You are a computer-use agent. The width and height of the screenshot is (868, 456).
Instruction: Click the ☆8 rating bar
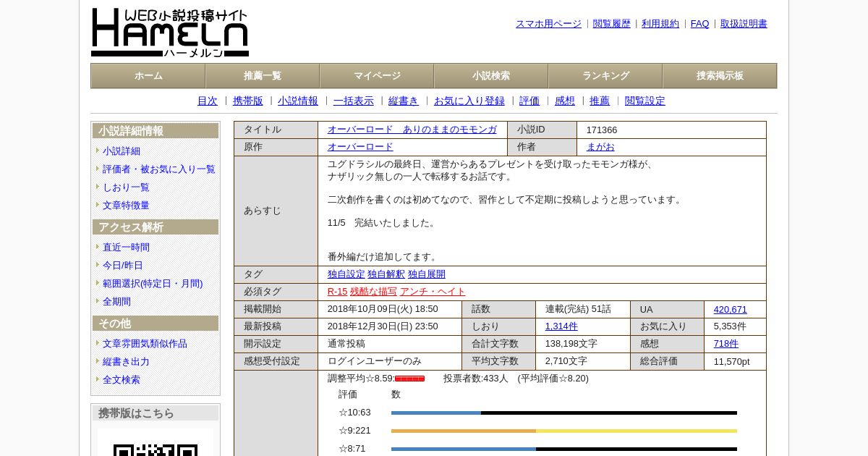tap(564, 449)
